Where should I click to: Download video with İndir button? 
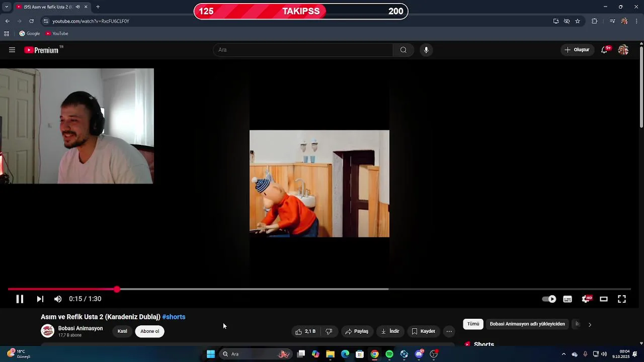[390, 331]
